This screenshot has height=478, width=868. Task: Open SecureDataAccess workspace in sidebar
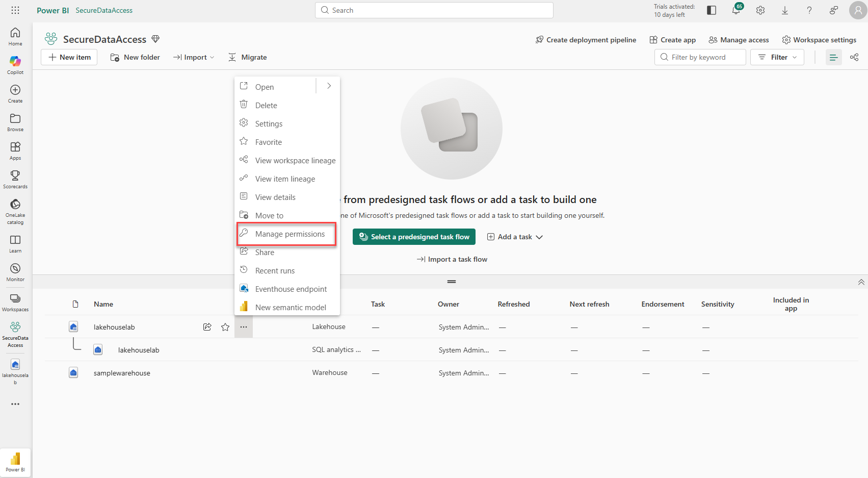click(x=15, y=334)
